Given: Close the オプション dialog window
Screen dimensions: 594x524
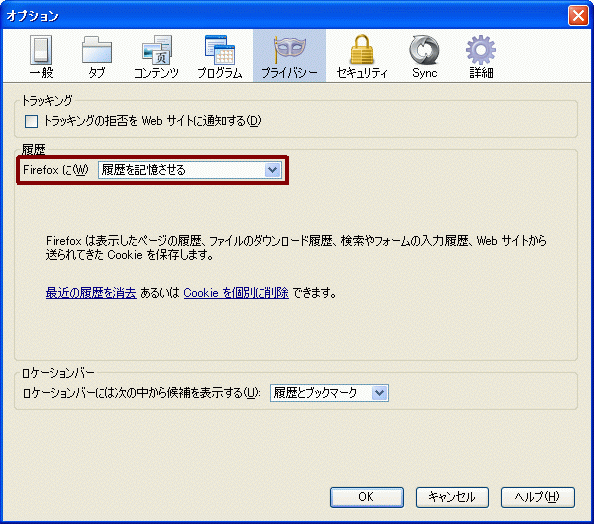Looking at the screenshot, I should click(578, 16).
